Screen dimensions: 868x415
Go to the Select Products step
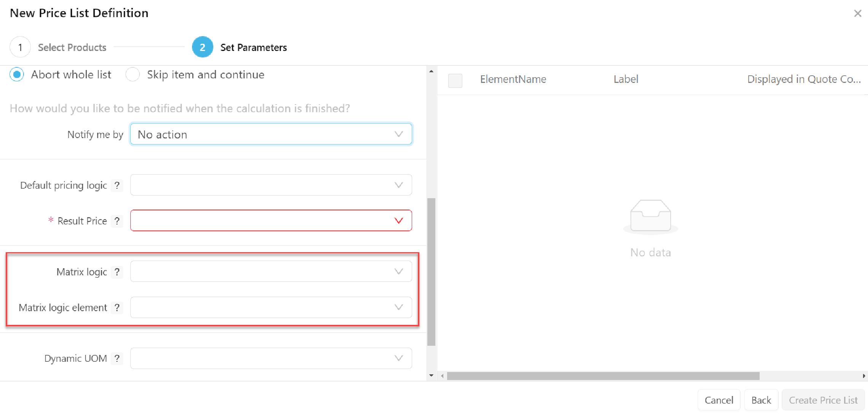pyautogui.click(x=72, y=48)
